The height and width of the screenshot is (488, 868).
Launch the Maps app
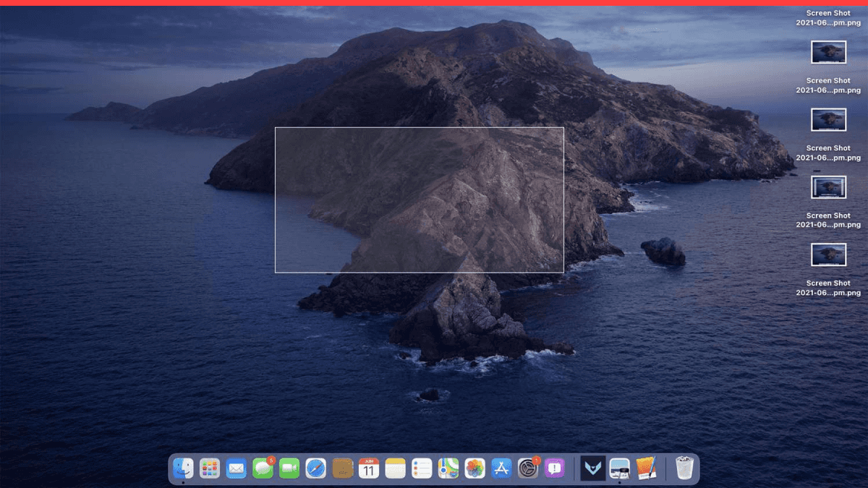[x=448, y=468]
